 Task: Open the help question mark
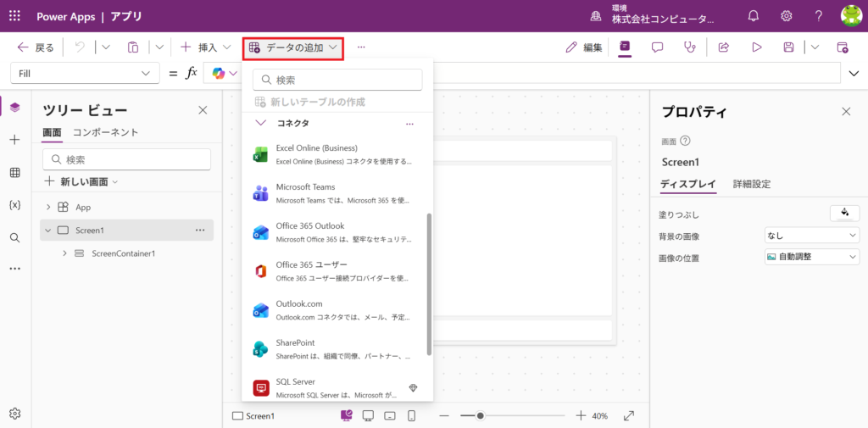(x=819, y=16)
